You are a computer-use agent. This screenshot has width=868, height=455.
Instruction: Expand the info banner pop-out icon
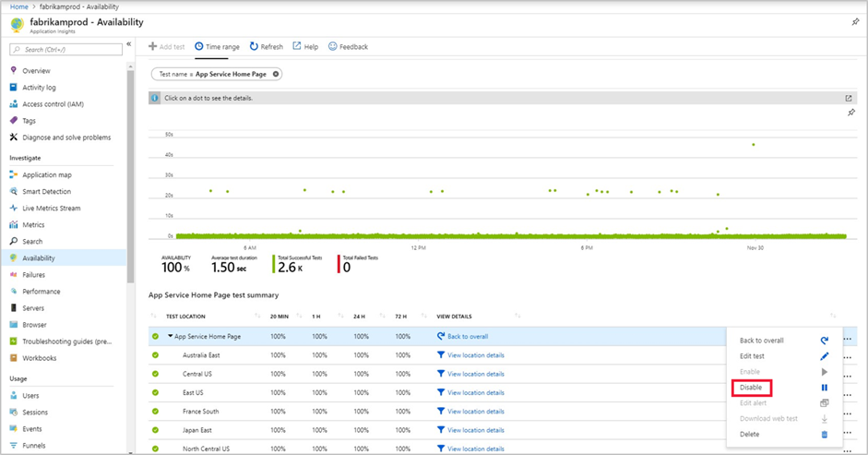click(x=849, y=98)
